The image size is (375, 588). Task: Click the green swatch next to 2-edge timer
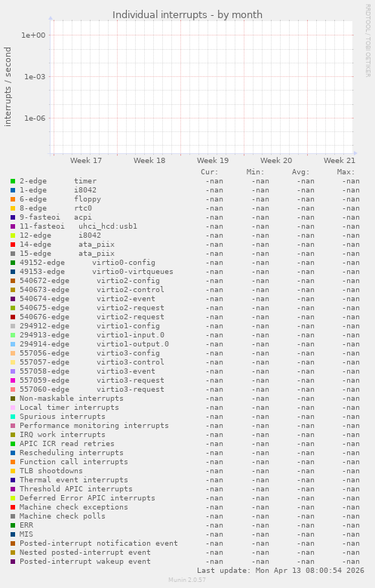[x=13, y=181]
